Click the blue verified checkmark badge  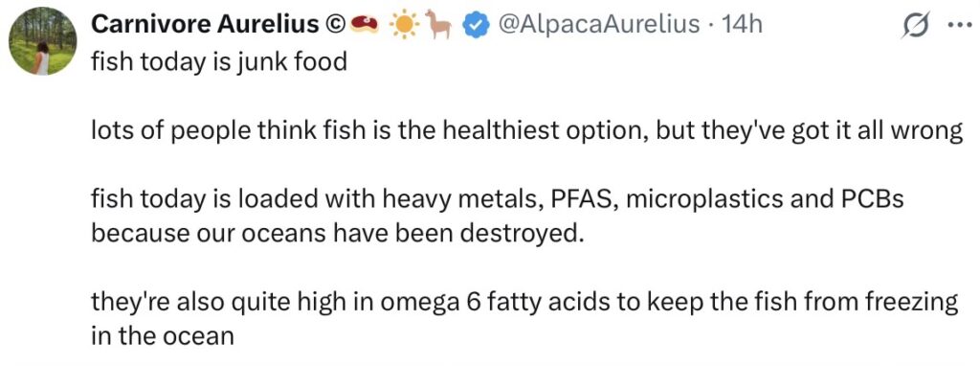[477, 24]
